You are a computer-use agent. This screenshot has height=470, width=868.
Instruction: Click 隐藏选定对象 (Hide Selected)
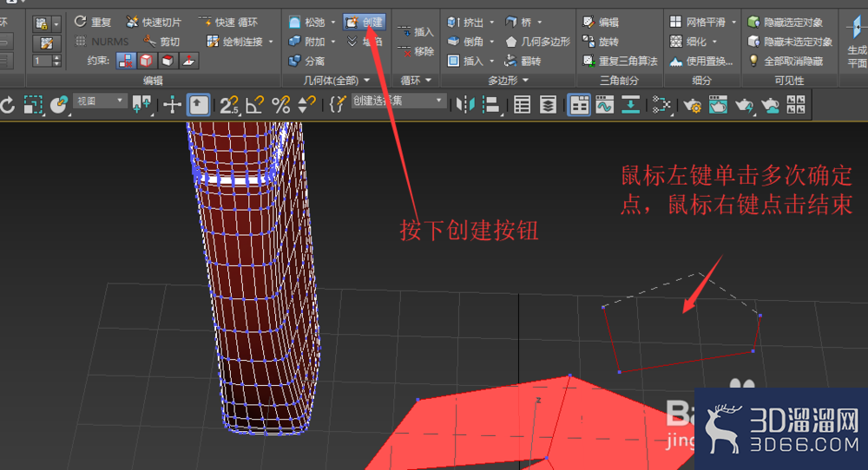tap(785, 23)
